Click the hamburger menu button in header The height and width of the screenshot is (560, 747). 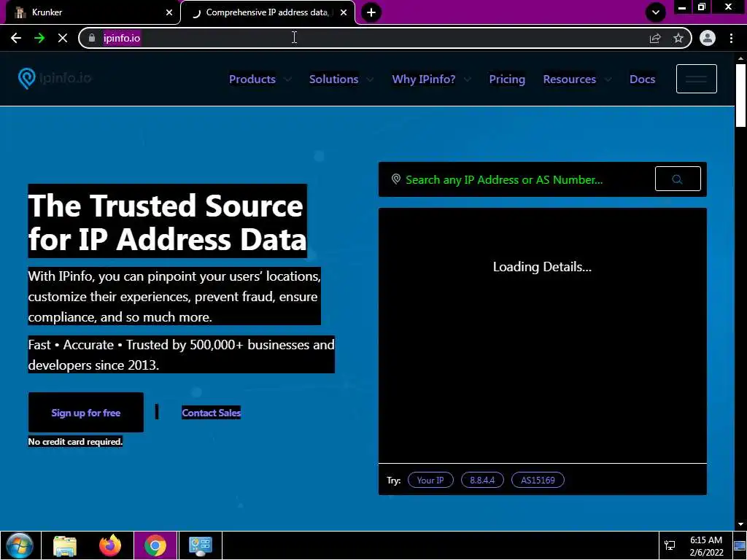tap(696, 79)
